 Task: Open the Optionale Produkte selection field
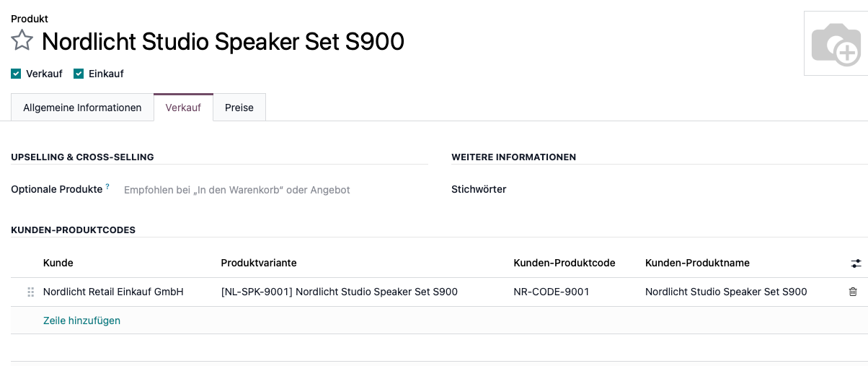[274, 190]
